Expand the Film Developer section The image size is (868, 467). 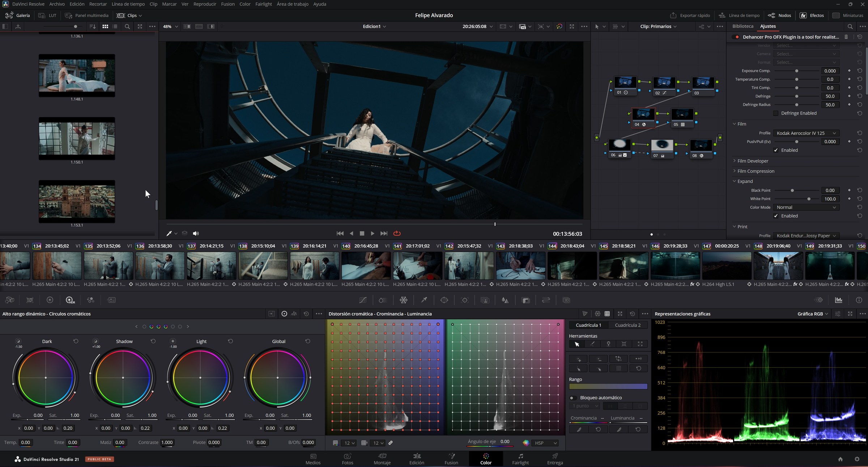[x=753, y=161]
